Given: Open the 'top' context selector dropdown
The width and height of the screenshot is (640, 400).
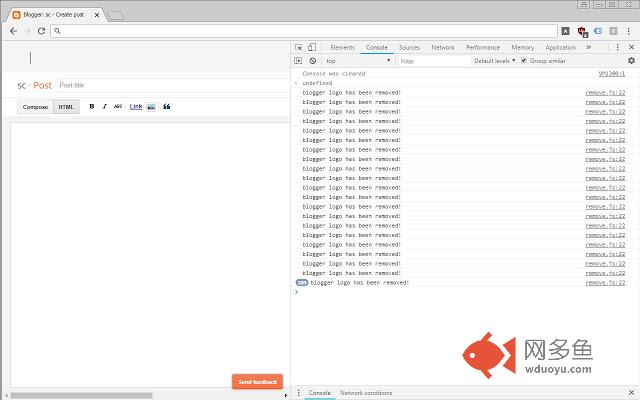Looking at the screenshot, I should tap(358, 61).
